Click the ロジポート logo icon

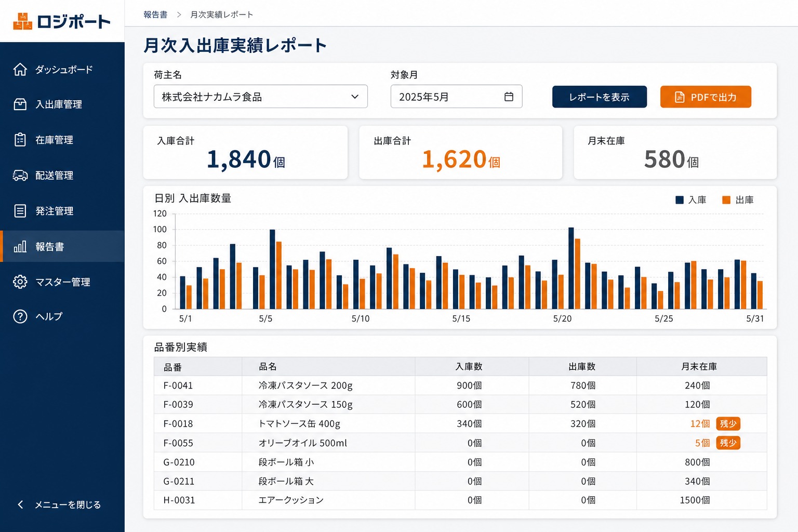pos(22,21)
